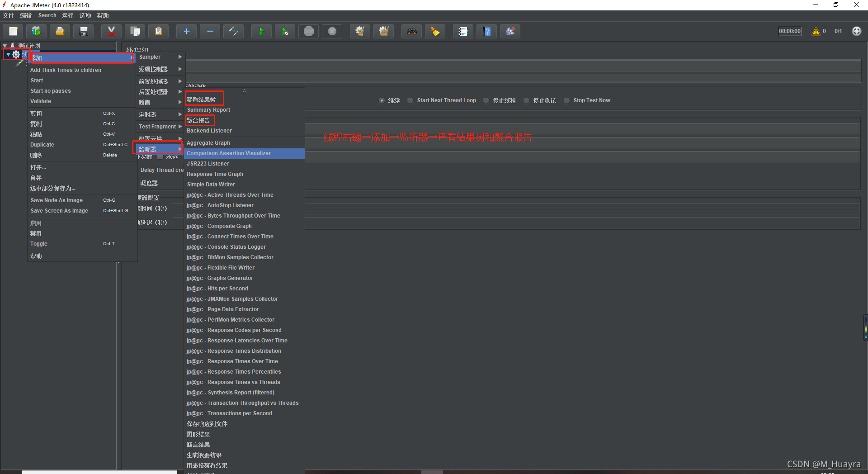Expand the 断言 submenu
Screen dimensions: 868x474
coord(160,102)
